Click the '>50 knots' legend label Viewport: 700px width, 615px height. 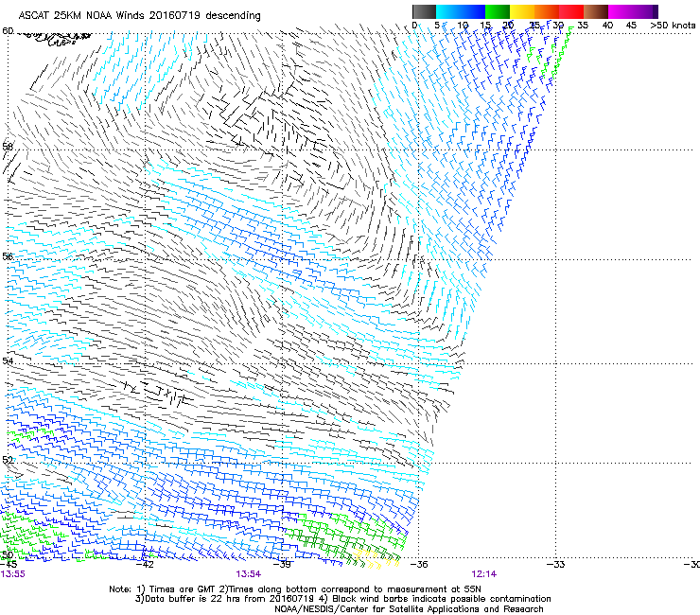pos(674,26)
